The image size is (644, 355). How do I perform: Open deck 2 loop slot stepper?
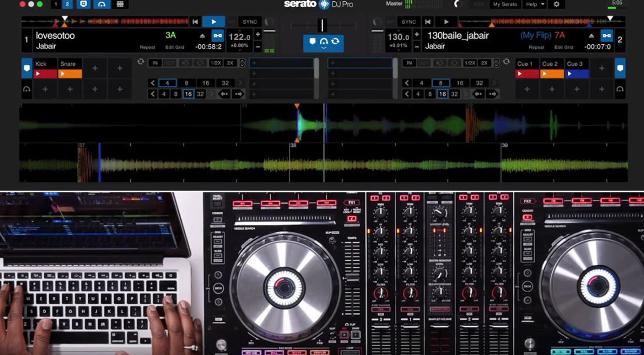point(496,63)
